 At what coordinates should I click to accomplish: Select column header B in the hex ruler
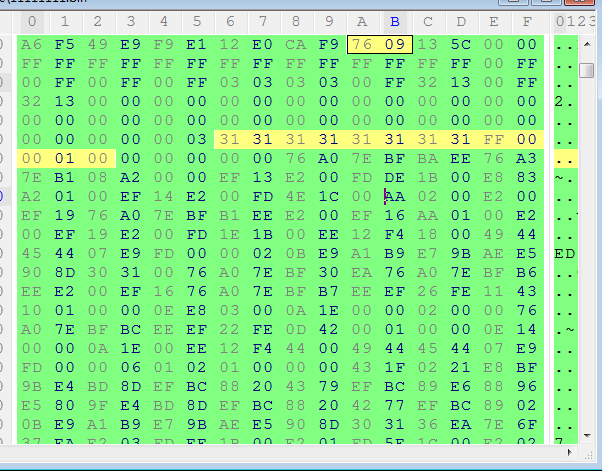[395, 21]
